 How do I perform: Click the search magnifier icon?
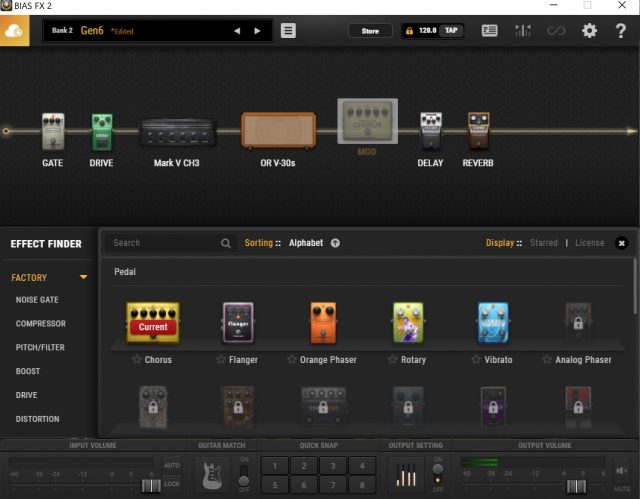(x=226, y=244)
